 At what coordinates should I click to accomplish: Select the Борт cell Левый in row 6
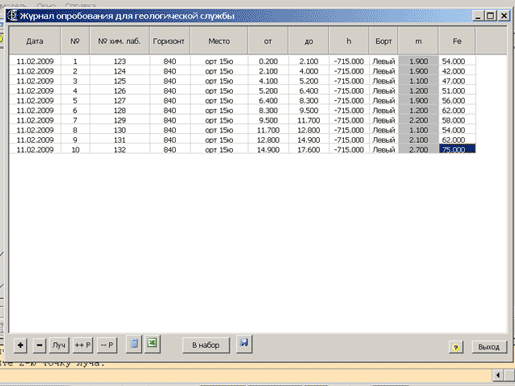(383, 110)
